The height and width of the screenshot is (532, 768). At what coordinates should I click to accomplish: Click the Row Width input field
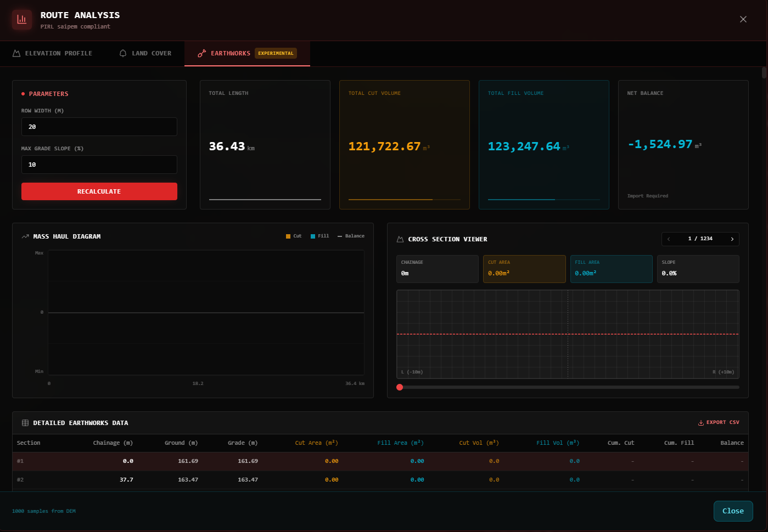pyautogui.click(x=99, y=127)
